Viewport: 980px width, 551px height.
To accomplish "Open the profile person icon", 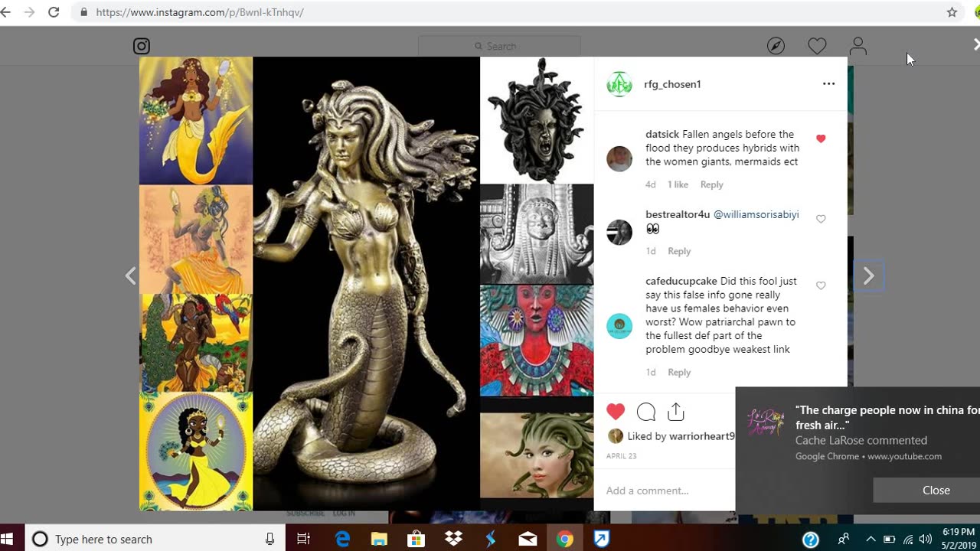I will click(x=858, y=46).
